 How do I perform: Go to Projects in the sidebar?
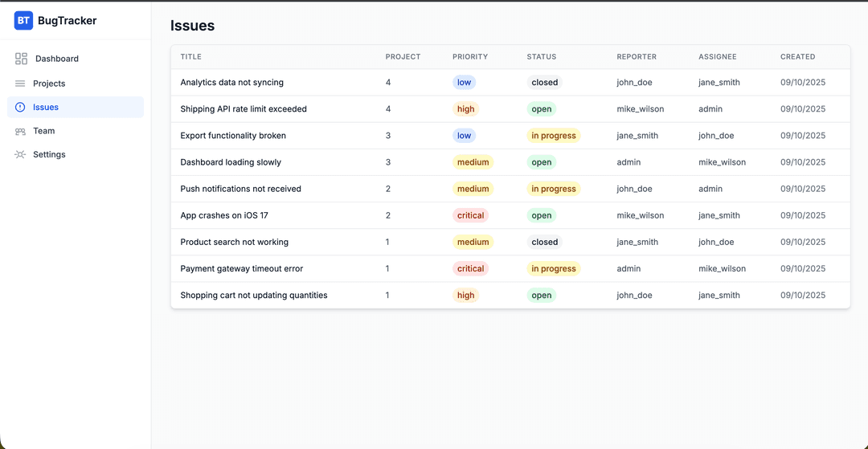pyautogui.click(x=49, y=84)
